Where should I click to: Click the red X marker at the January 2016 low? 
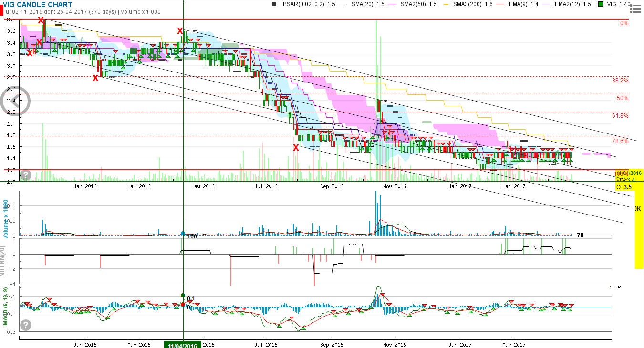[x=95, y=78]
